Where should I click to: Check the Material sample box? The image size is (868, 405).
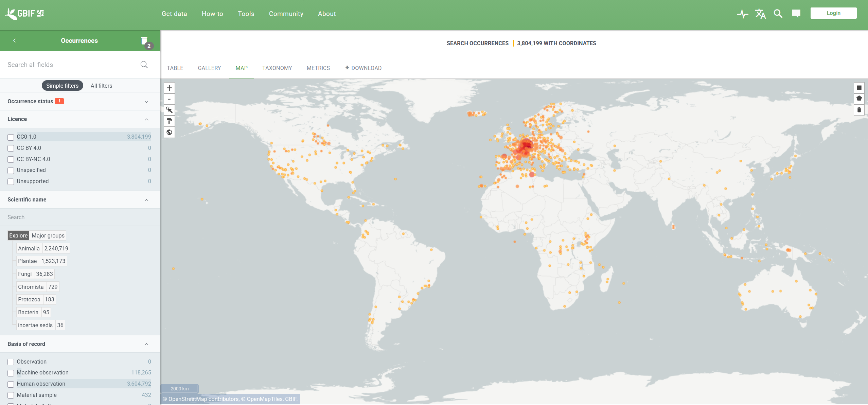tap(11, 395)
